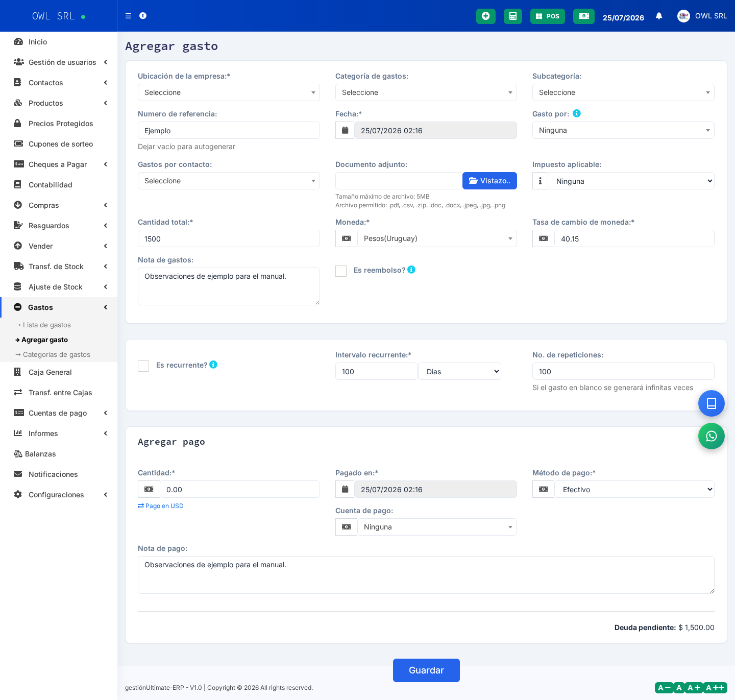Expand Informes sidebar menu

tap(59, 433)
